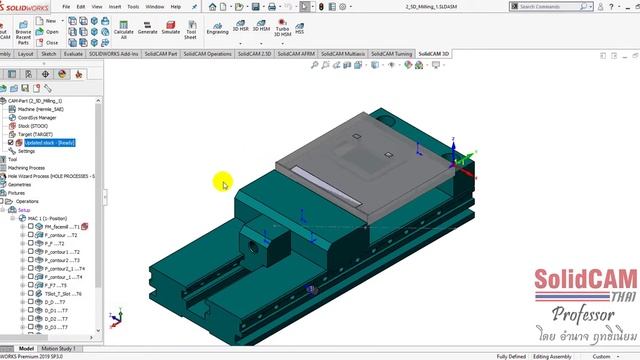The width and height of the screenshot is (640, 360).
Task: Check the FM_facemill operation checkbox
Action: tap(30, 226)
